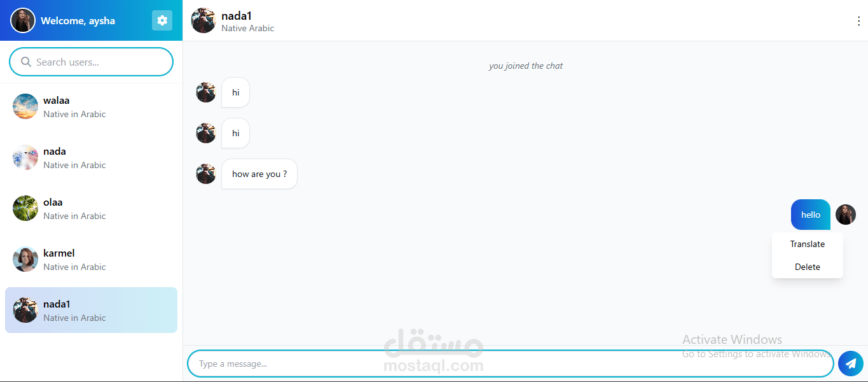Screen dimensions: 868x382
Task: Click the magnifier icon in the search box
Action: (x=26, y=62)
